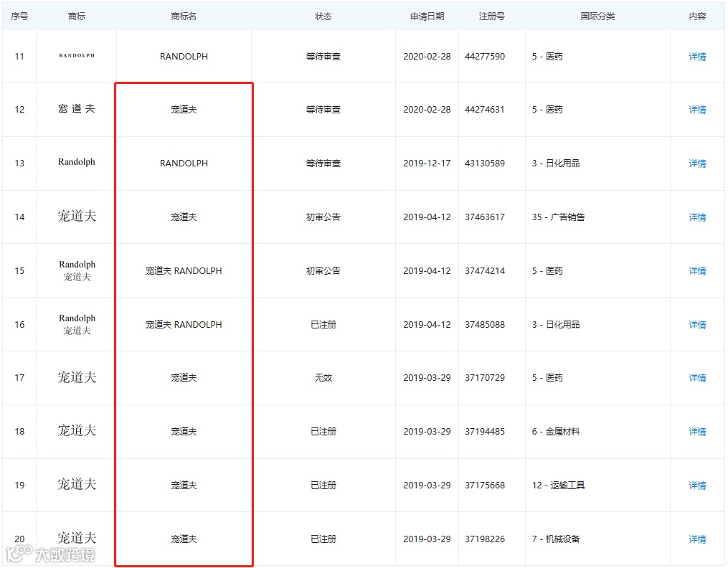Select trademark name RANDOLPH in row 11
728x568 pixels.
184,57
